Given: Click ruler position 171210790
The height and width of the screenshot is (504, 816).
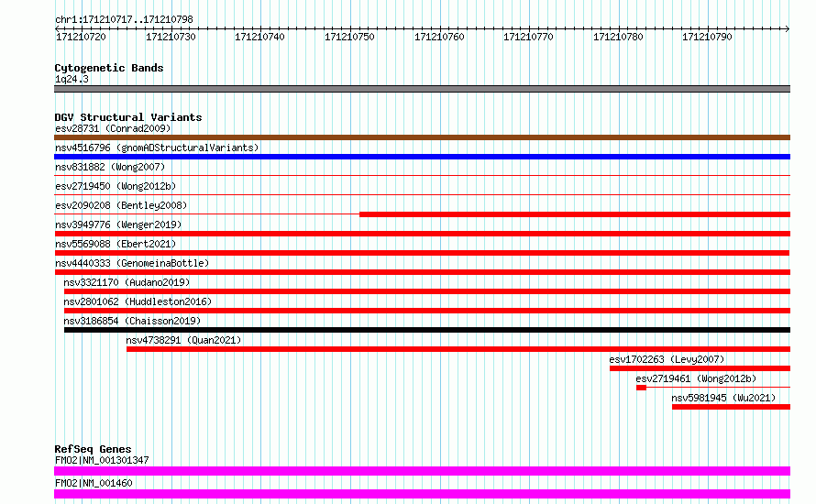Looking at the screenshot, I should (x=707, y=37).
